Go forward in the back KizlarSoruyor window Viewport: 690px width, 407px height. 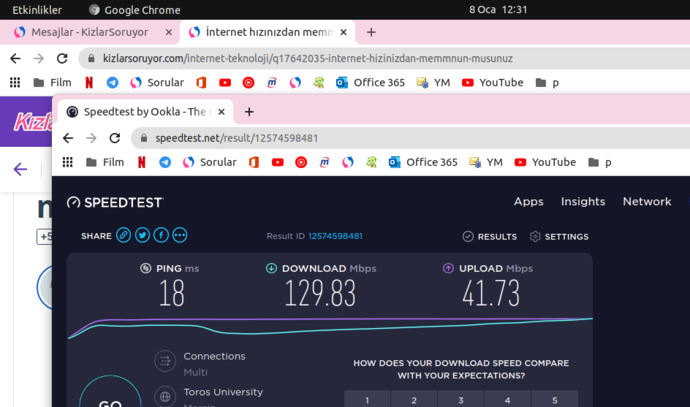pyautogui.click(x=39, y=59)
